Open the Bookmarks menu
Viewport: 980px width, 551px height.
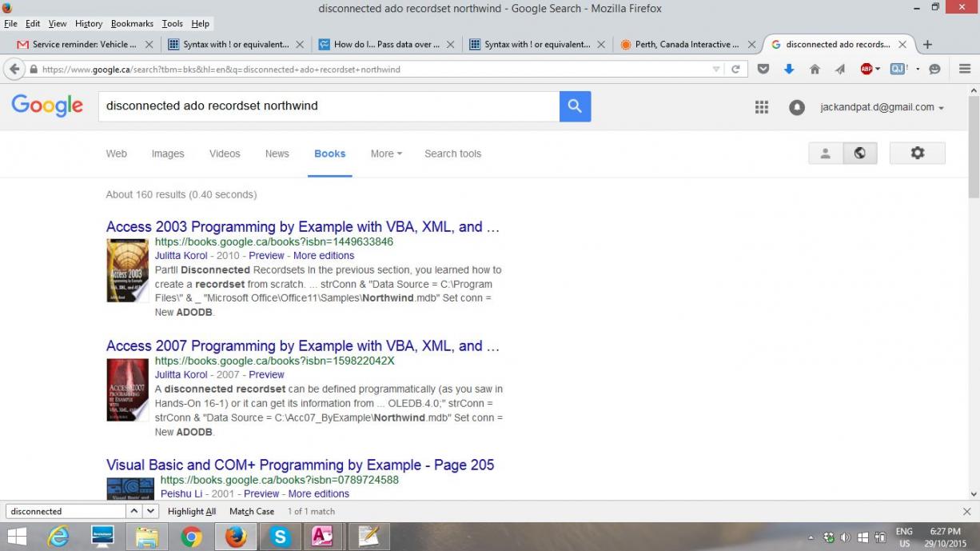[132, 24]
